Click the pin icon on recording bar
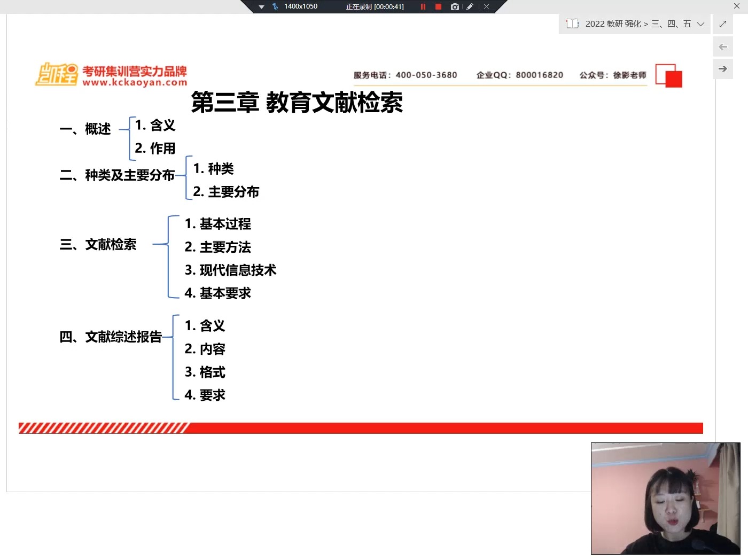This screenshot has width=748, height=560. (x=275, y=7)
